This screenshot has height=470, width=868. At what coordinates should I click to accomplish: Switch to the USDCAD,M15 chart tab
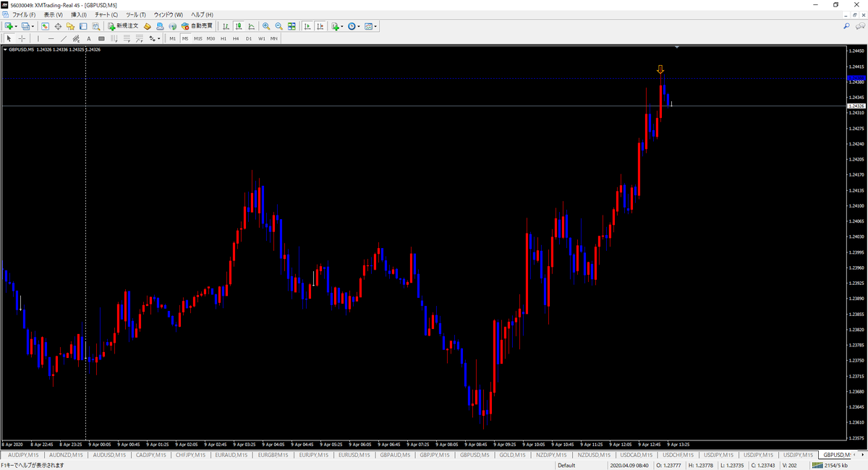tap(637, 455)
